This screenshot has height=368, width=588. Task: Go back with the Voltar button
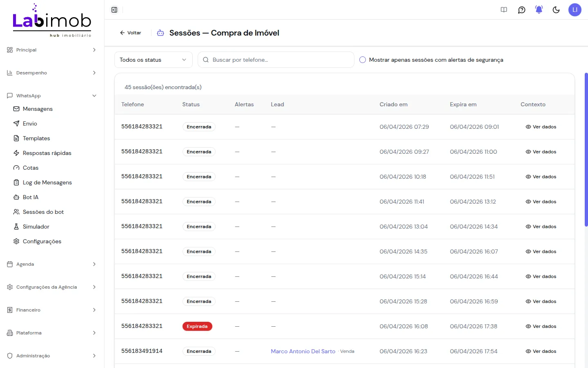(x=130, y=33)
